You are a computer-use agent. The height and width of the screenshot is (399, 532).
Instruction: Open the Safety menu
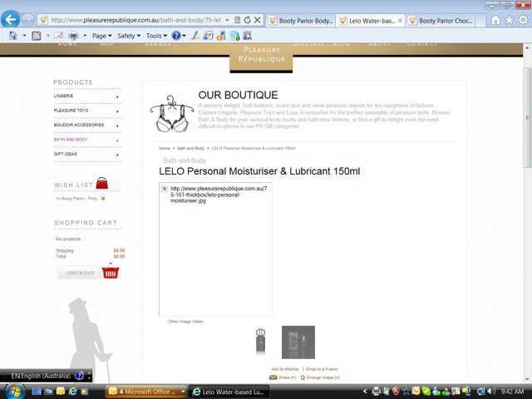coord(129,36)
